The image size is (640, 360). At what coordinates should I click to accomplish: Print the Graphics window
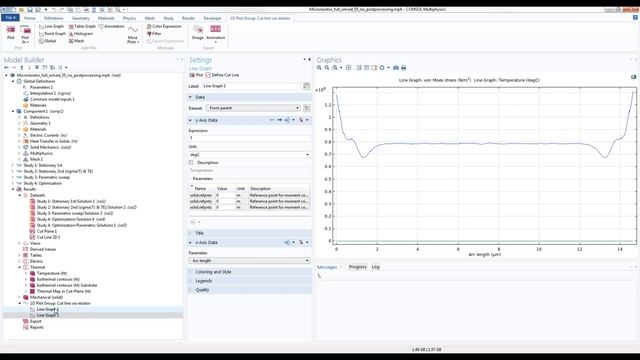point(404,68)
